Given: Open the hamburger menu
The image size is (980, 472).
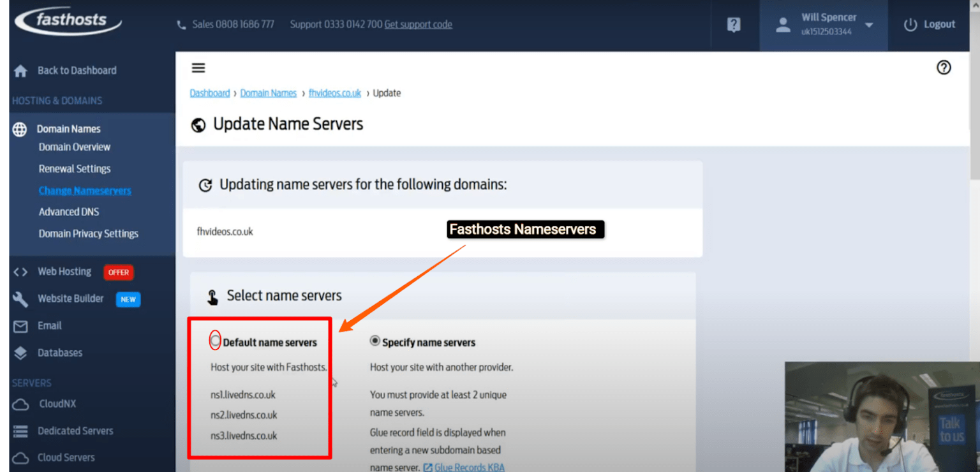Looking at the screenshot, I should pyautogui.click(x=198, y=68).
